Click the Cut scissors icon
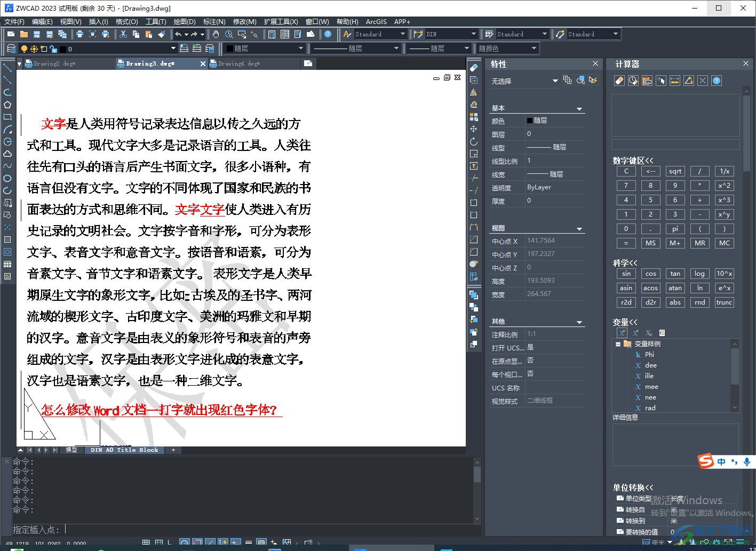The image size is (756, 551). [123, 34]
